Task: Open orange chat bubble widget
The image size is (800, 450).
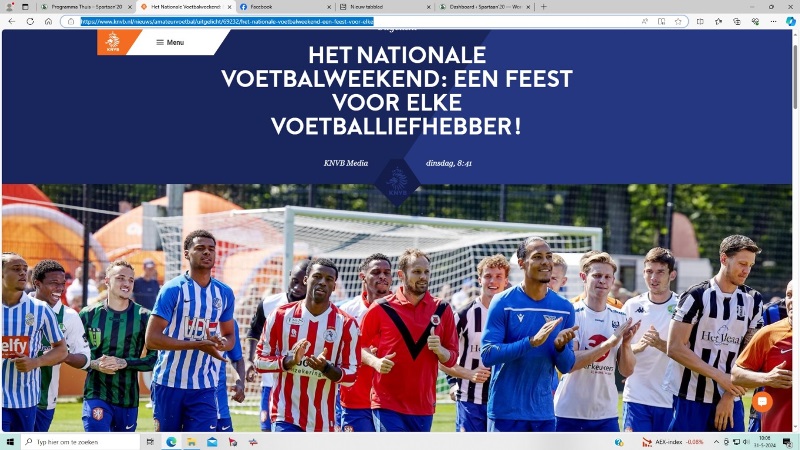Action: point(762,402)
